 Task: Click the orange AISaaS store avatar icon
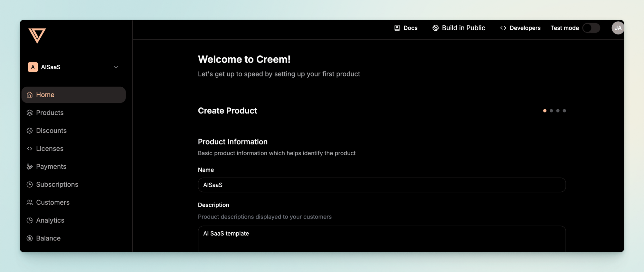point(33,67)
